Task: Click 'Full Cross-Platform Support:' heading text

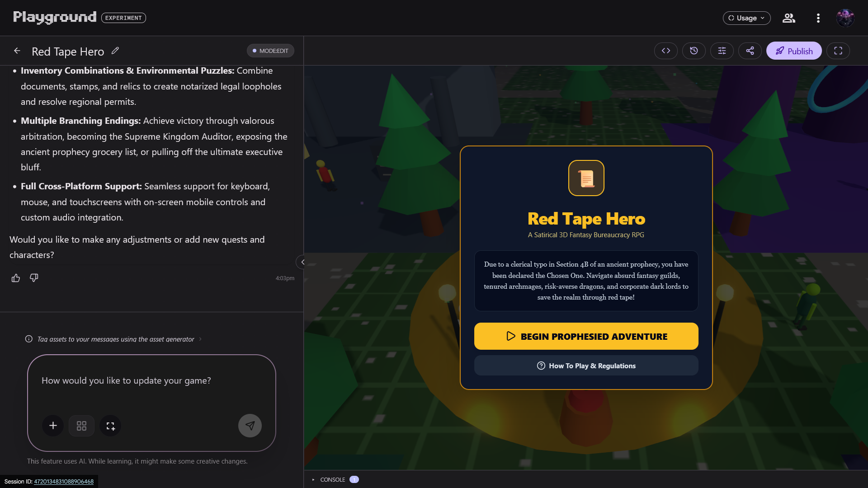Action: [81, 186]
